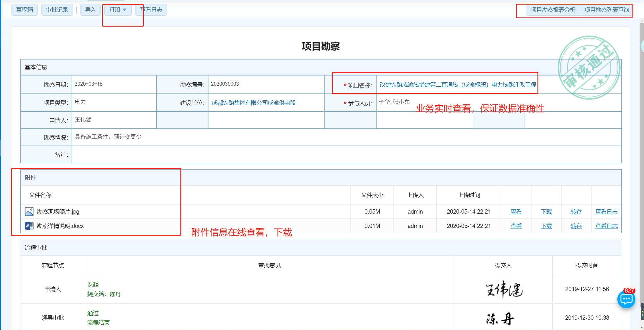Click the vertical scrollbar down arrow
Viewport: 644px width, 330px height.
[x=642, y=327]
